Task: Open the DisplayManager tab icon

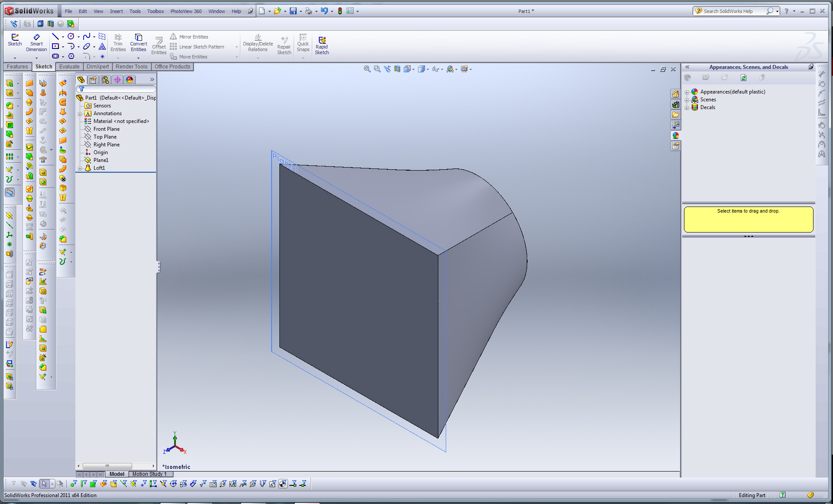Action: (130, 80)
